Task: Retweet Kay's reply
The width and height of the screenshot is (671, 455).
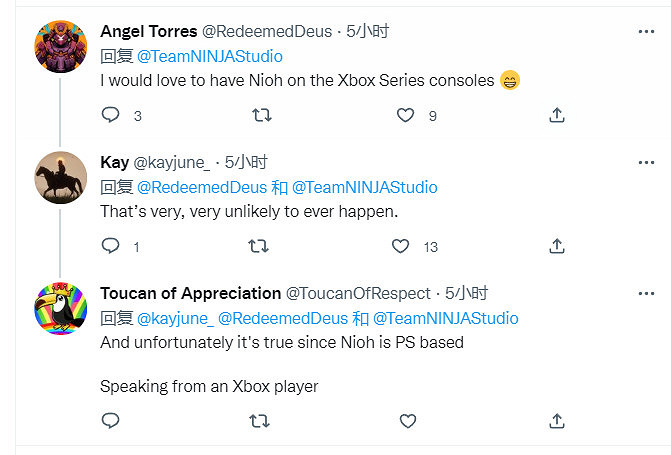Action: pos(258,245)
